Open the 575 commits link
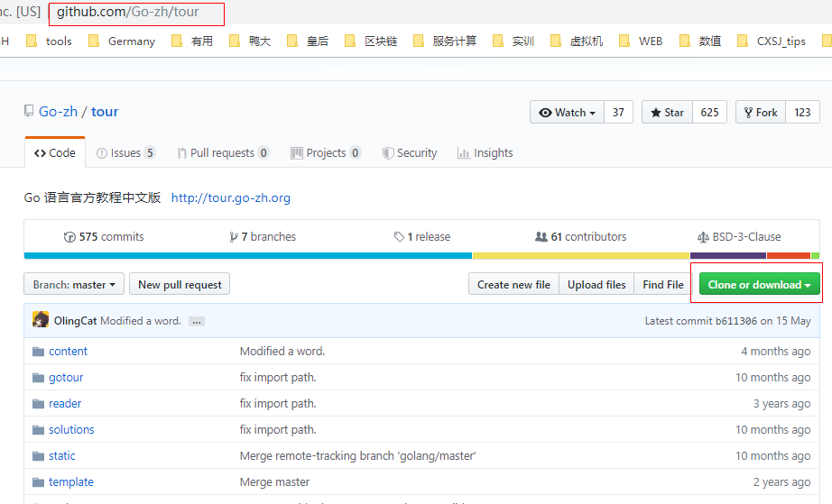Screen dimensions: 832x504 (104, 237)
